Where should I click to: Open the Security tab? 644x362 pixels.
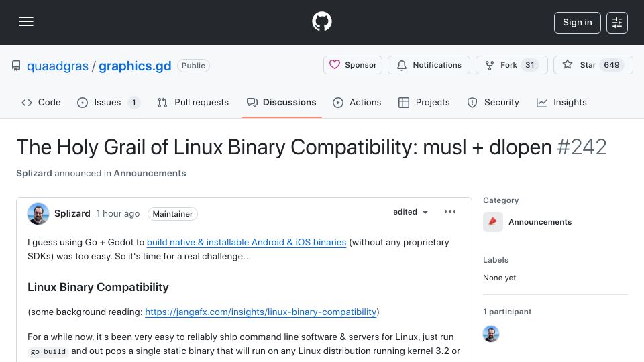coord(493,102)
